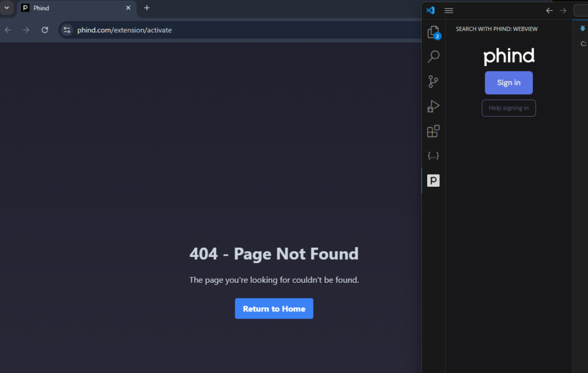Viewport: 588px width, 373px height.
Task: Go forward in VS Code navigation history
Action: 563,10
